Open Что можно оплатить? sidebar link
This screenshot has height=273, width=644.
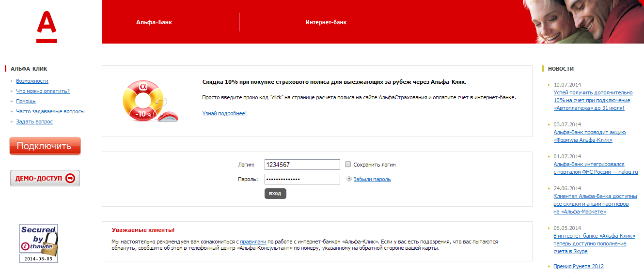43,91
